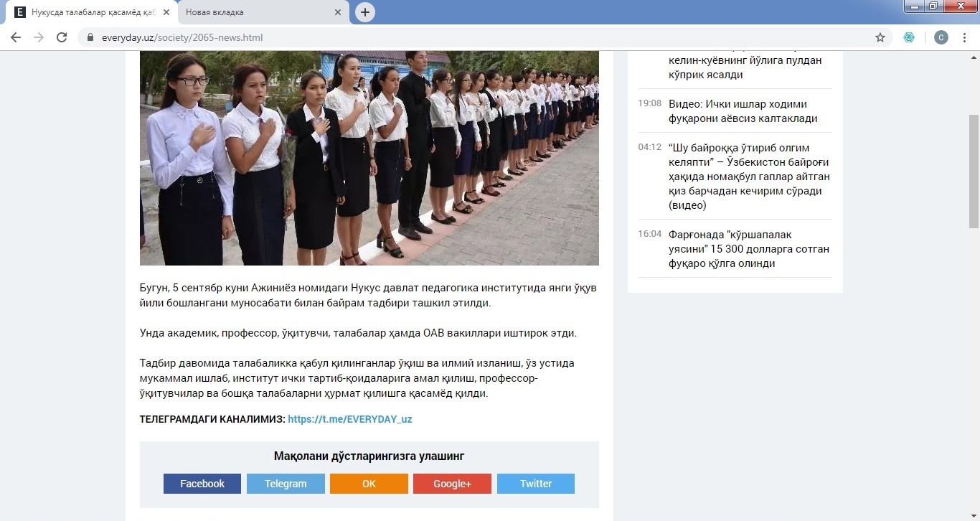This screenshot has width=980, height=521.
Task: Open the Фарғонада 15 300 доллар news item
Action: [748, 249]
